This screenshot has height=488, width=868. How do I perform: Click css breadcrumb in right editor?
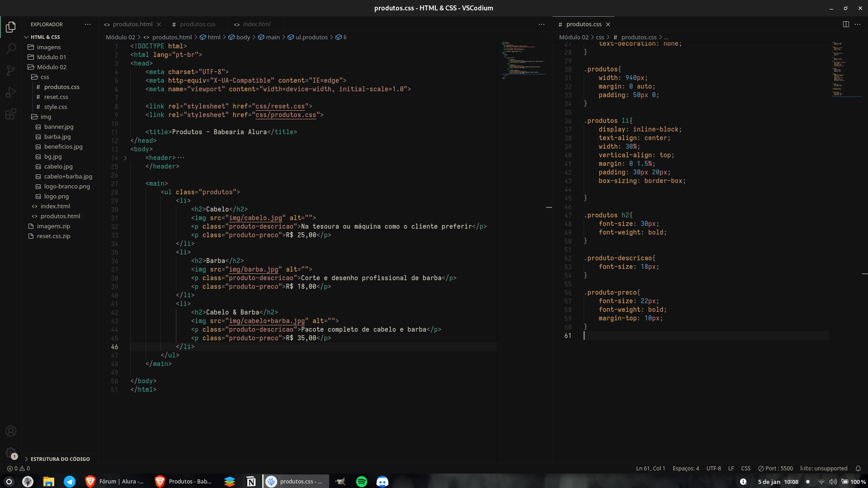click(x=600, y=37)
